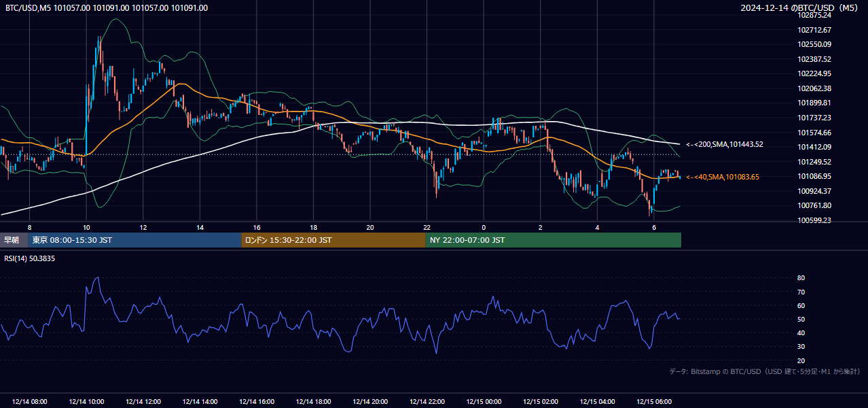This screenshot has width=868, height=408.
Task: Select the ロンドン 15:30-22:00 JST session bar
Action: coord(333,240)
